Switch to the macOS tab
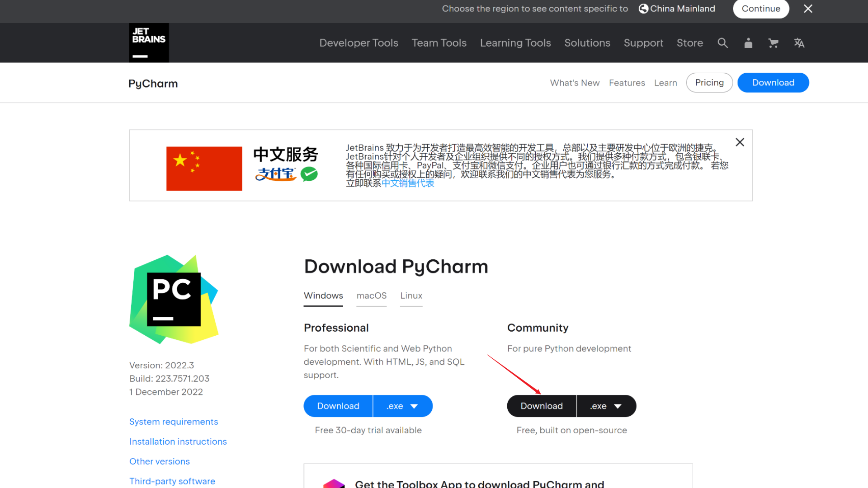Viewport: 868px width, 488px height. click(x=371, y=296)
